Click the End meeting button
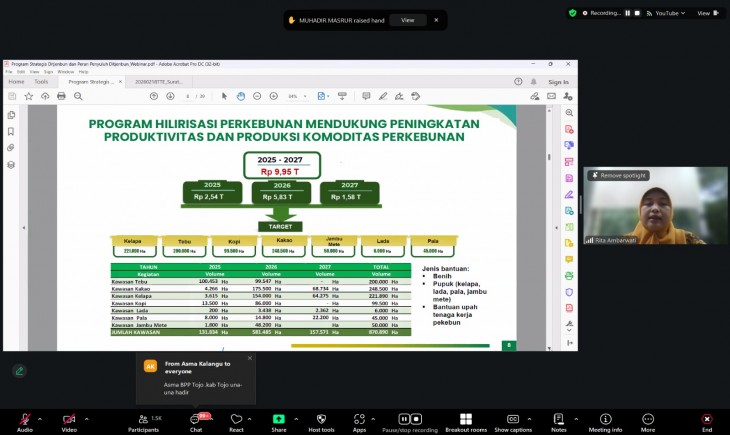This screenshot has height=435, width=730. coord(707,422)
